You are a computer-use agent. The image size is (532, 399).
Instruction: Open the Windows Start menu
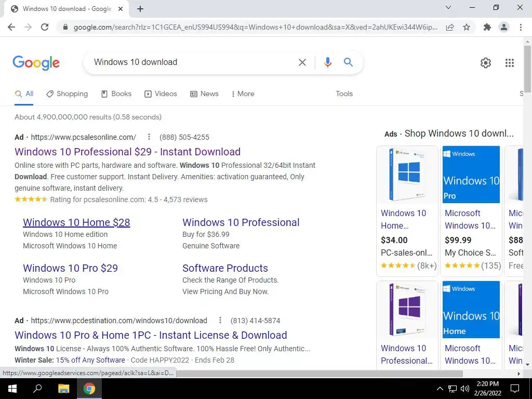pyautogui.click(x=12, y=389)
